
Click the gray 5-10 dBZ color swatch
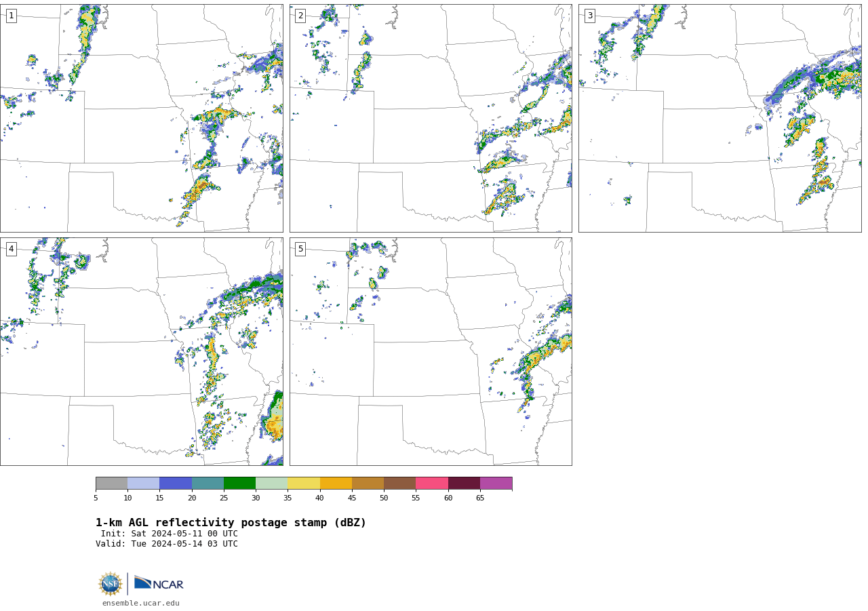[111, 483]
